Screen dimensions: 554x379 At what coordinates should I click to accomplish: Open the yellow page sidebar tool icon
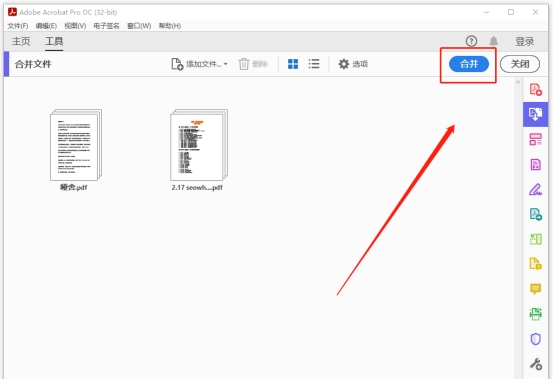click(x=536, y=264)
